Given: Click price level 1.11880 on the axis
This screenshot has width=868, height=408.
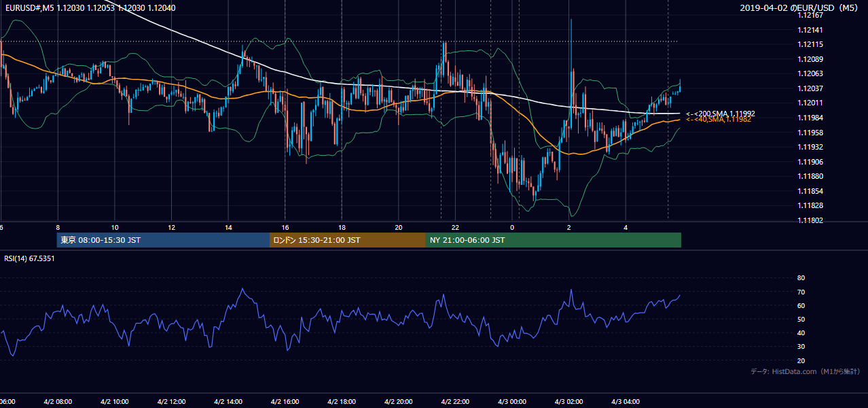Looking at the screenshot, I should [810, 176].
